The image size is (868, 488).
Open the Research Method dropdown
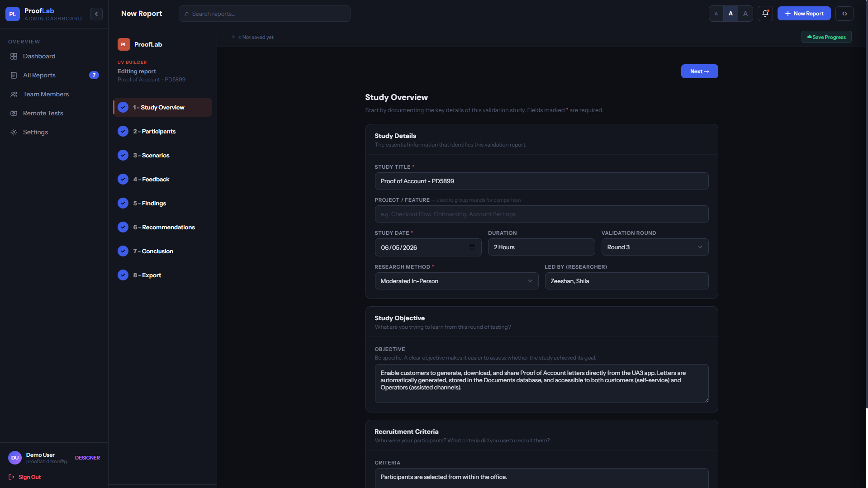(456, 281)
